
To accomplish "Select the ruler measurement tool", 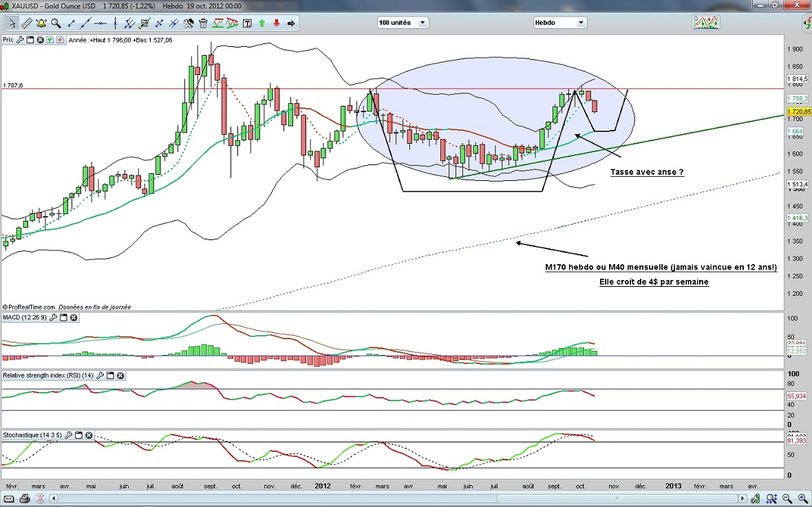I will point(27,23).
